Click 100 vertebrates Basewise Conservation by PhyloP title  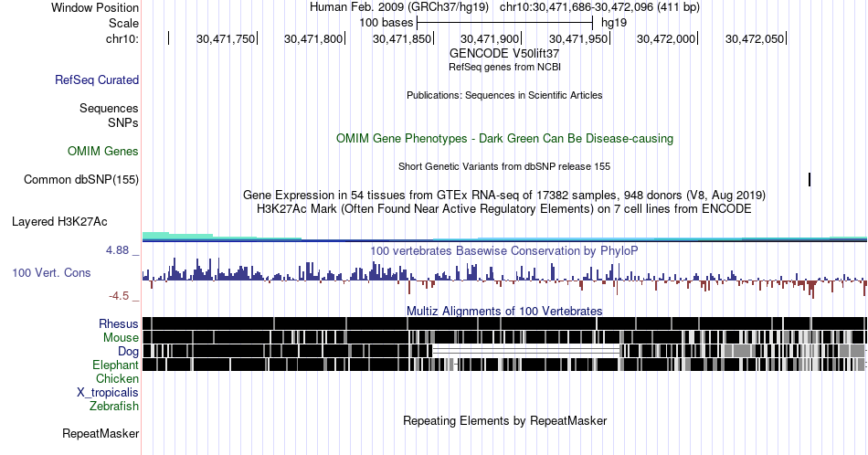click(x=504, y=250)
